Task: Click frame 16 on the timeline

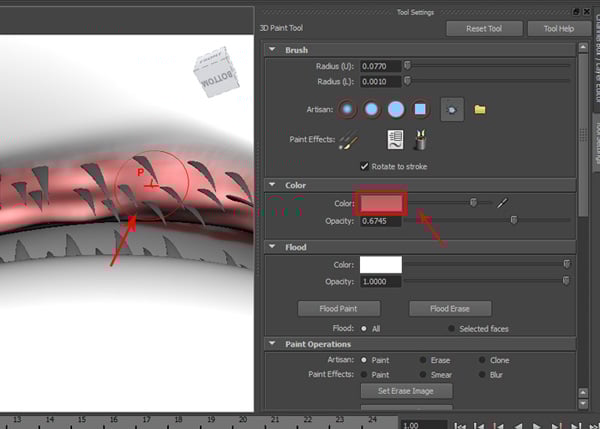Action: coord(114,421)
